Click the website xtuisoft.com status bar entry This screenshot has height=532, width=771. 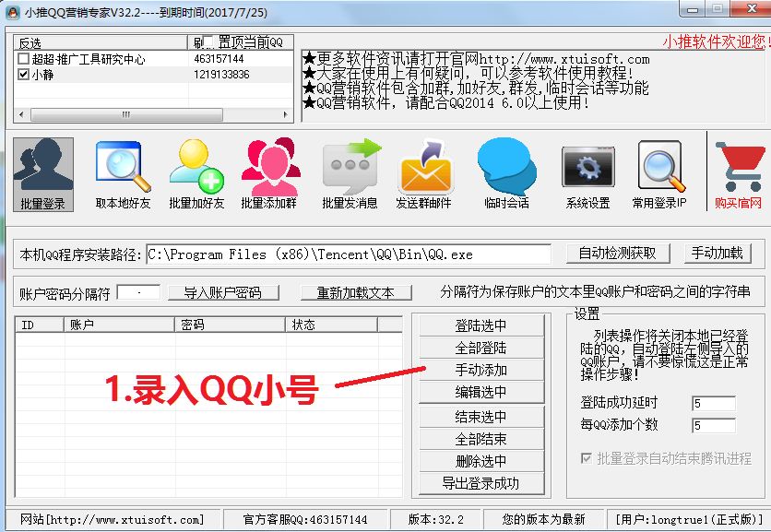[113, 519]
